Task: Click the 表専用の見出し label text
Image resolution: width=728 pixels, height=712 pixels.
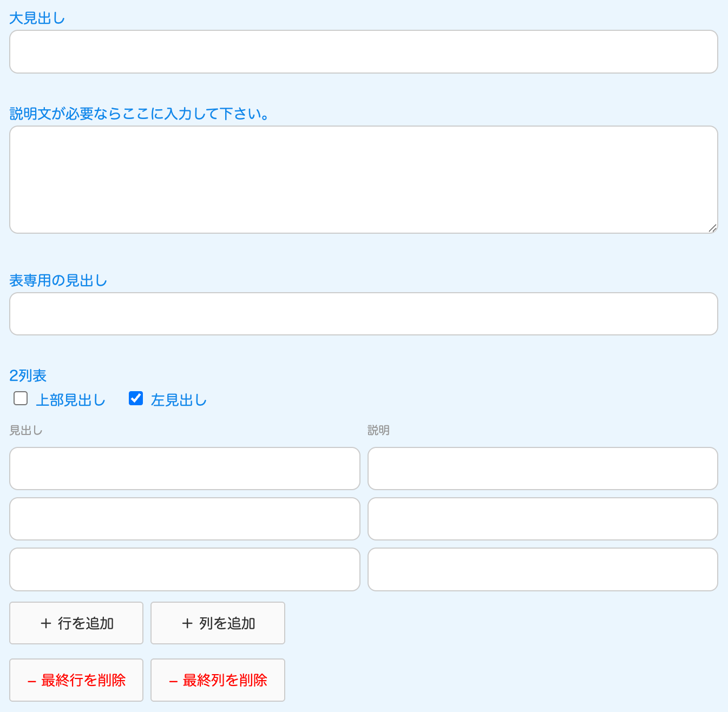Action: click(58, 281)
